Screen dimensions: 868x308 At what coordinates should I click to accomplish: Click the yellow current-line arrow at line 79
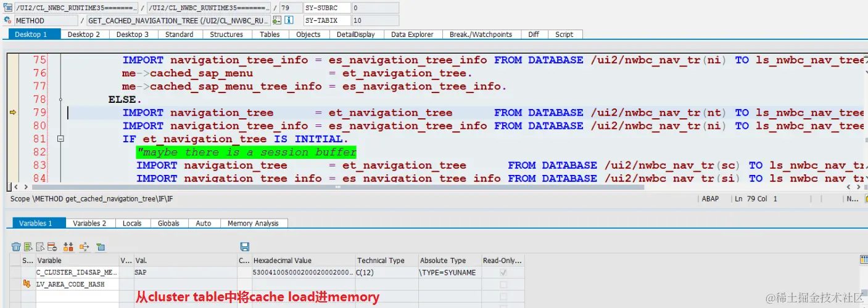click(12, 113)
